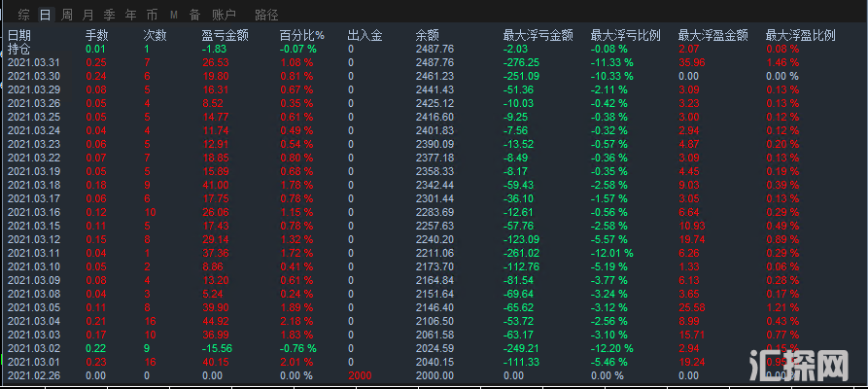Select the 2021.03.02 date row

(x=33, y=348)
